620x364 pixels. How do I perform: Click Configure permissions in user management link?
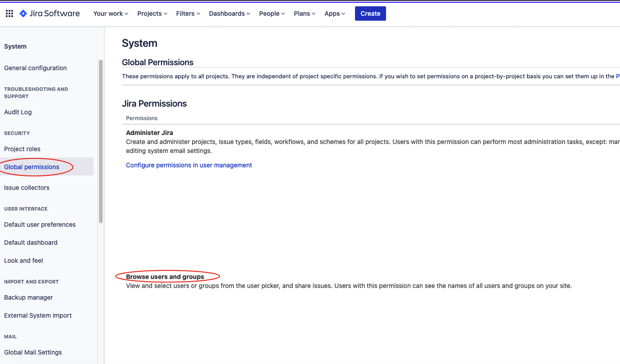coord(189,165)
